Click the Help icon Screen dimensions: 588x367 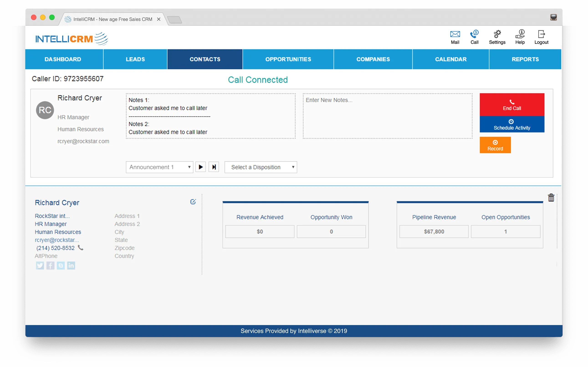520,34
